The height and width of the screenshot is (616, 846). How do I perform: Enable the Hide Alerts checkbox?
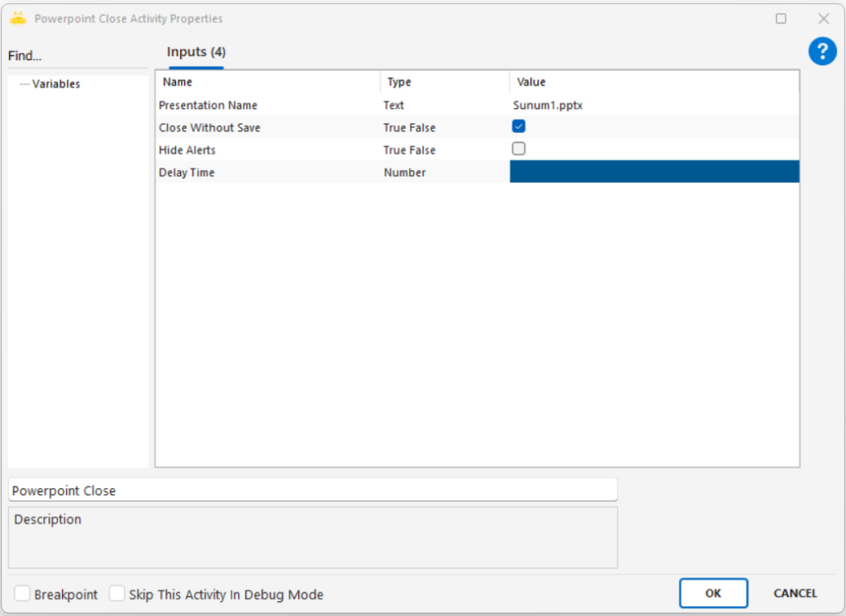click(x=519, y=149)
